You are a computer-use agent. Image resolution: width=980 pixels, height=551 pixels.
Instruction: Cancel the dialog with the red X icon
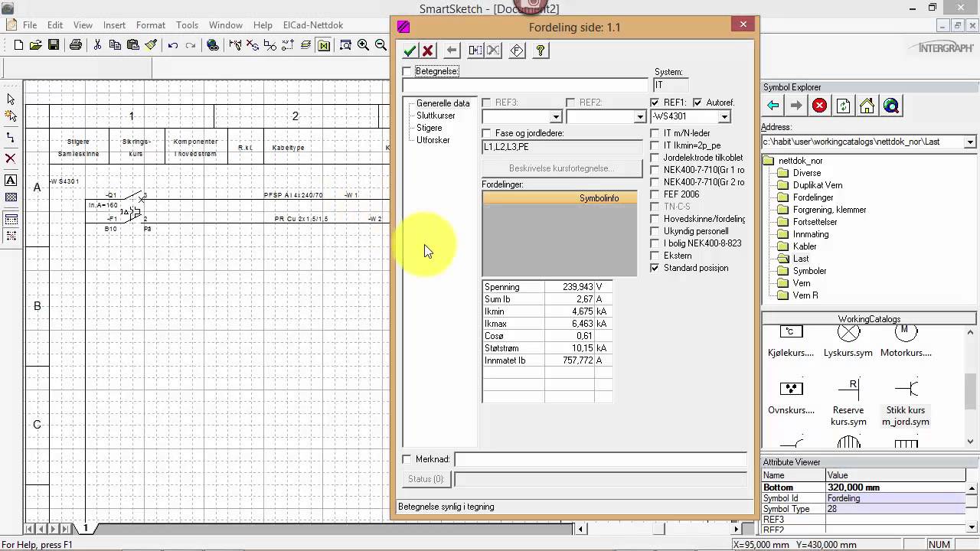428,51
